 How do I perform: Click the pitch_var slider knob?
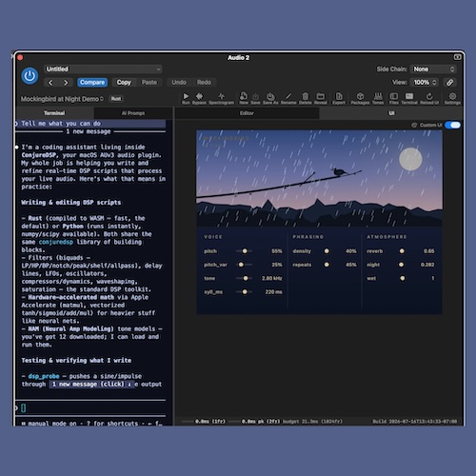pos(241,265)
